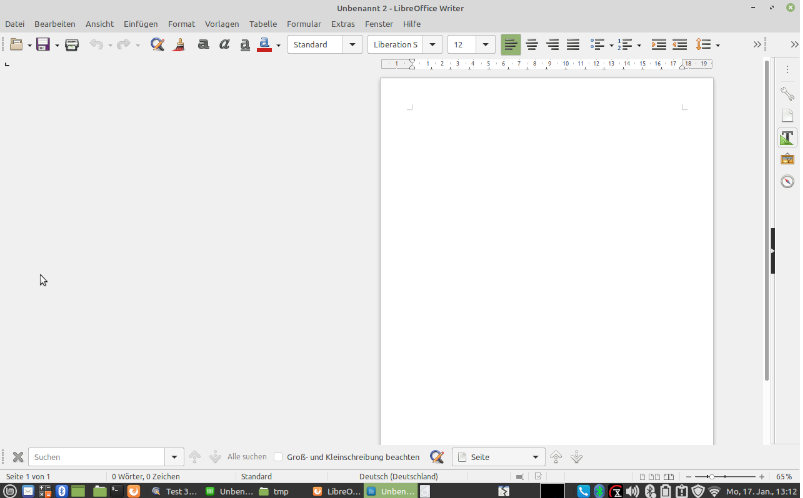This screenshot has width=803, height=498.
Task: Click the Print icon in the toolbar
Action: [x=72, y=45]
